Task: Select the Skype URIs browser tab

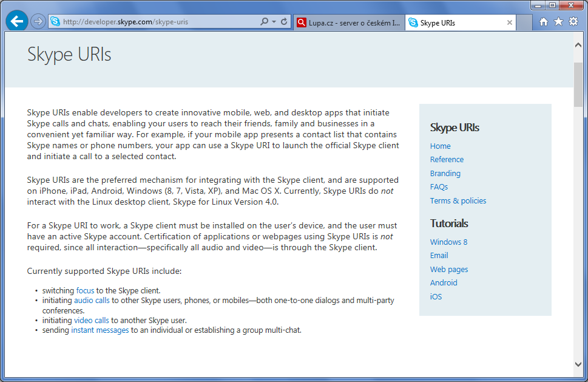Action: point(455,23)
